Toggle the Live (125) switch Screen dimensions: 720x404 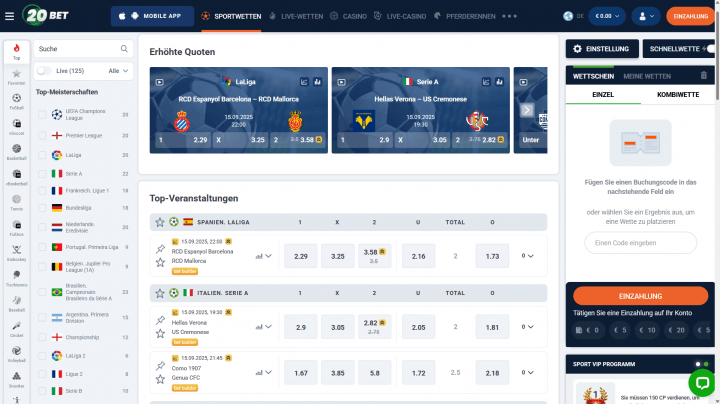[44, 71]
